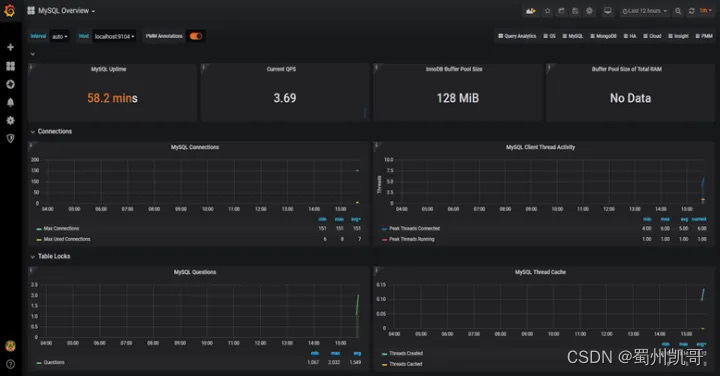Open the HA dashboards menu
The height and width of the screenshot is (376, 720).
pos(630,36)
